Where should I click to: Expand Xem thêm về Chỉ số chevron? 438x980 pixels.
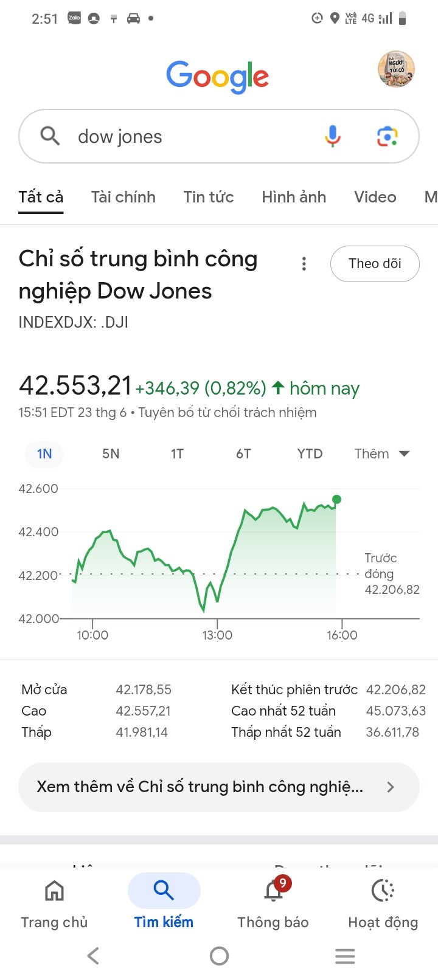(391, 787)
